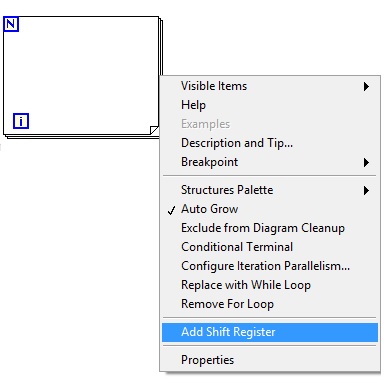
Task: Expand the Breakpoint submenu arrow
Action: click(x=366, y=163)
